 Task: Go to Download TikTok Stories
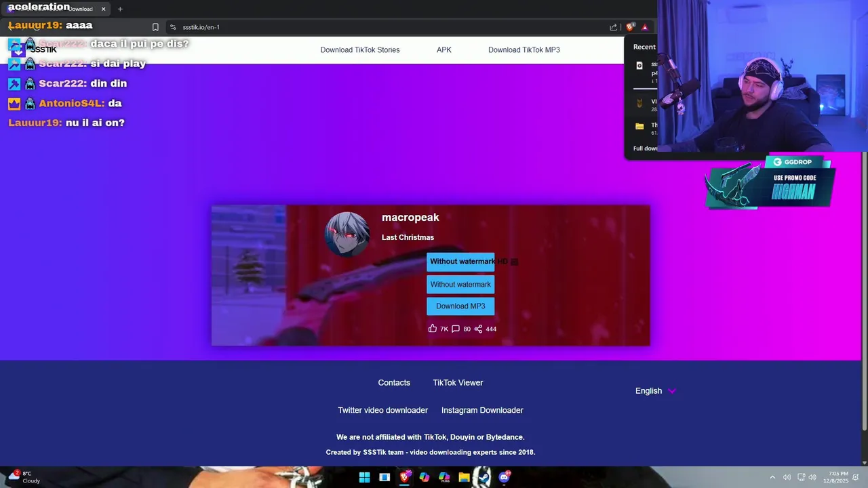pyautogui.click(x=360, y=50)
